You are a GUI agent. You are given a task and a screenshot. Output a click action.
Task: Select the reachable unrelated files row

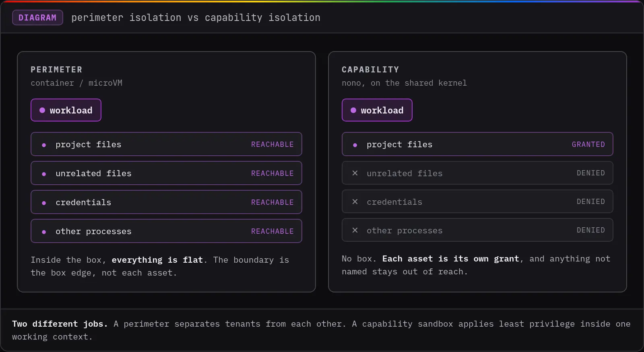[x=166, y=173]
